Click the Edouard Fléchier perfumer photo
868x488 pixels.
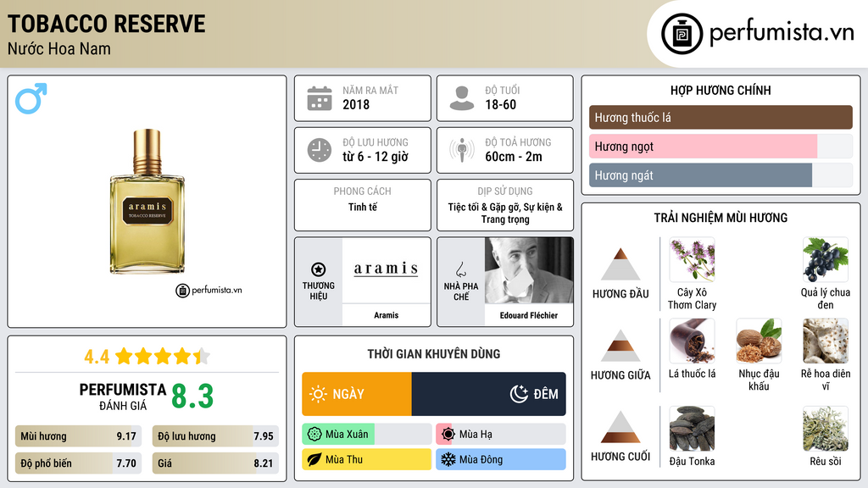[x=529, y=270]
